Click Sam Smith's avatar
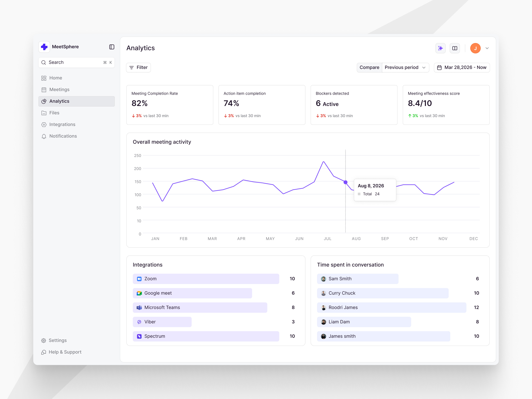Screen dimensions: 532x399 324,279
